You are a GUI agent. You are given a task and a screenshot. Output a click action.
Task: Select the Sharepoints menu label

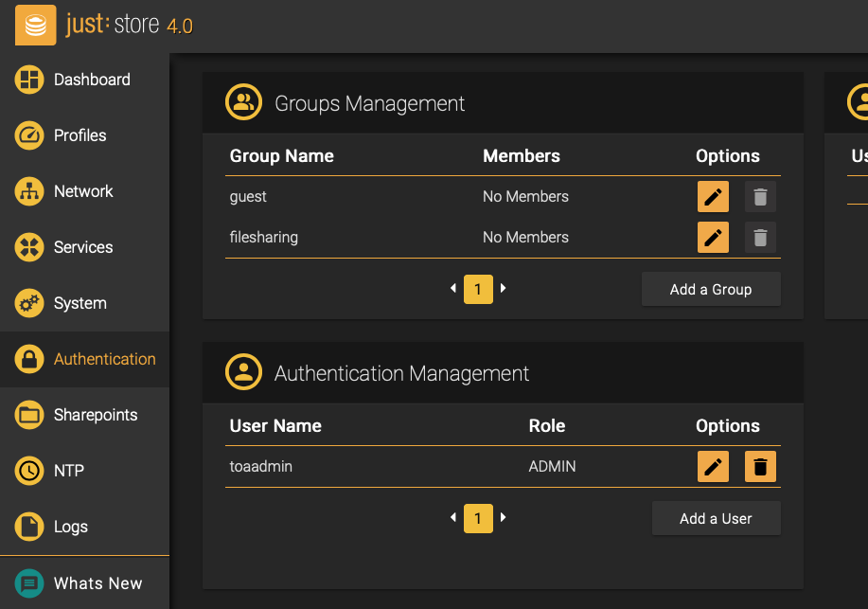(96, 415)
